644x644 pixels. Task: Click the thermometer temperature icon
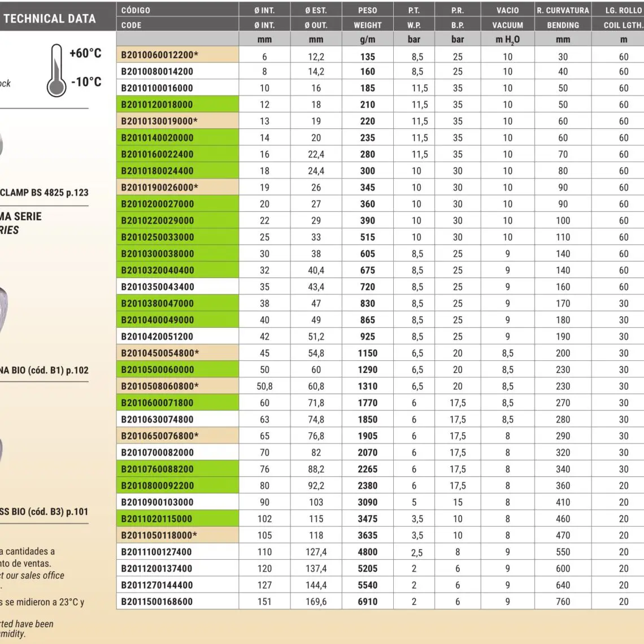click(56, 71)
